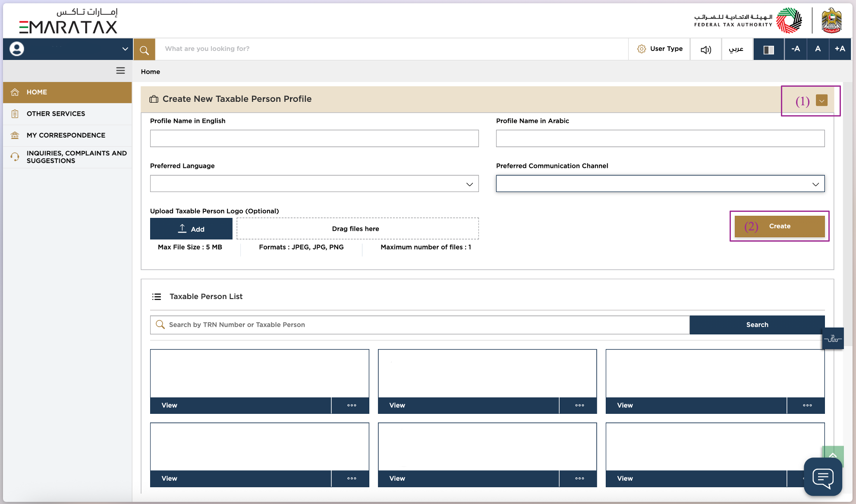Open the Preferred Communication Channel dropdown
Viewport: 856px width, 504px height.
tap(660, 184)
